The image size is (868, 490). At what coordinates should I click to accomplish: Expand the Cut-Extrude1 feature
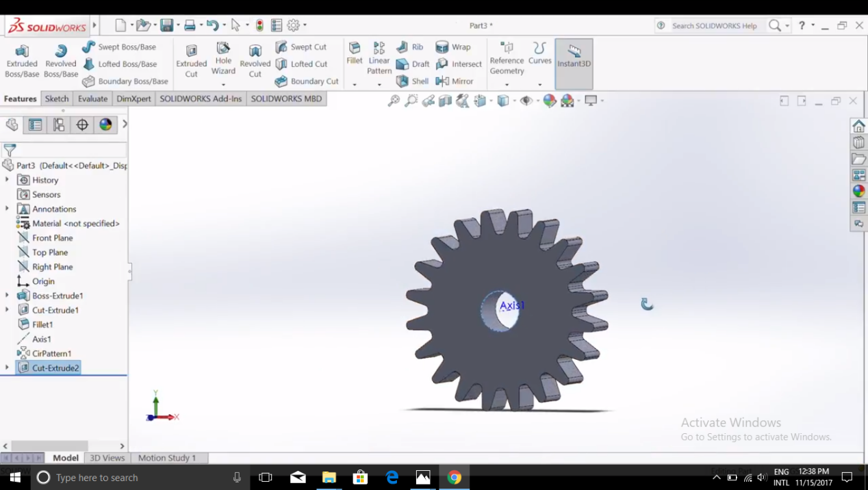point(7,309)
